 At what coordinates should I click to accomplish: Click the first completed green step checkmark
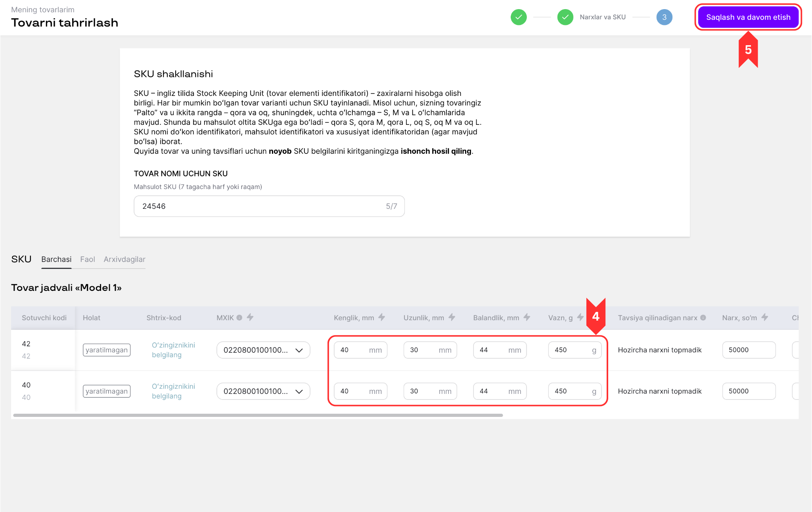pos(519,17)
